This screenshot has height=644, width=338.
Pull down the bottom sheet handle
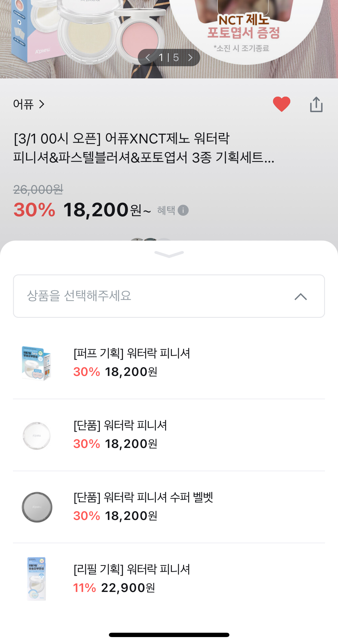[x=169, y=254]
